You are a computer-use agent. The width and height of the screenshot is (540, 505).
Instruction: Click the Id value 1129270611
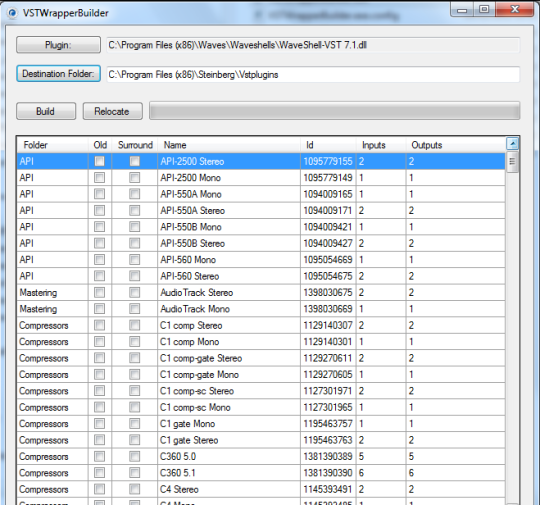click(x=328, y=358)
